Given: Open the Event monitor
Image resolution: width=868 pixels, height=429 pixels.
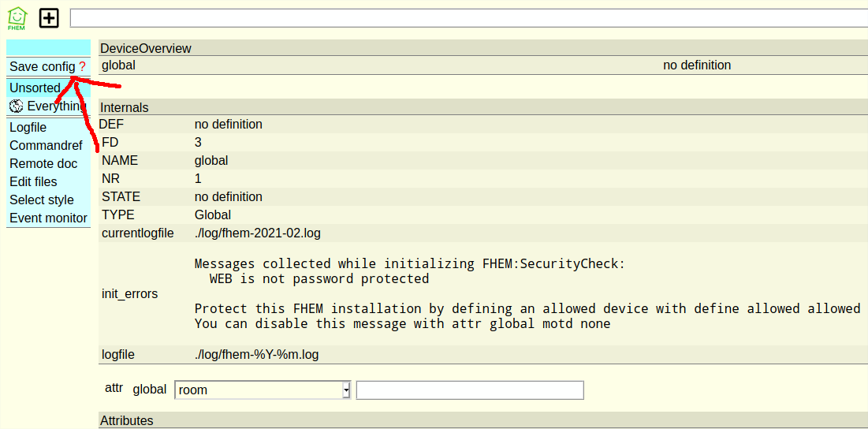Looking at the screenshot, I should (x=48, y=218).
